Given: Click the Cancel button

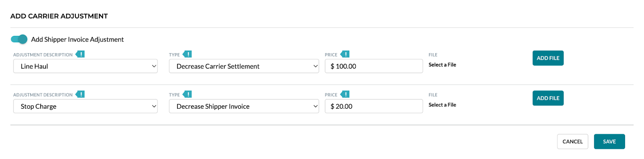Looking at the screenshot, I should click(572, 142).
